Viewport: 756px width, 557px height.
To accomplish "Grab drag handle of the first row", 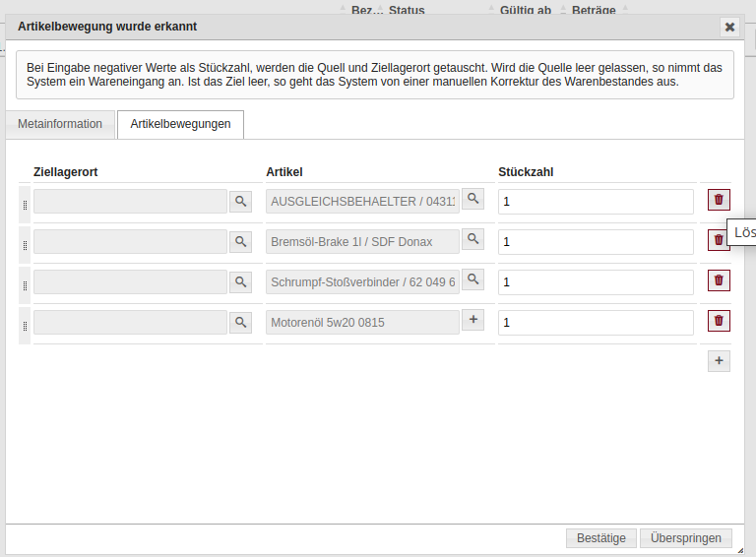I will click(25, 203).
